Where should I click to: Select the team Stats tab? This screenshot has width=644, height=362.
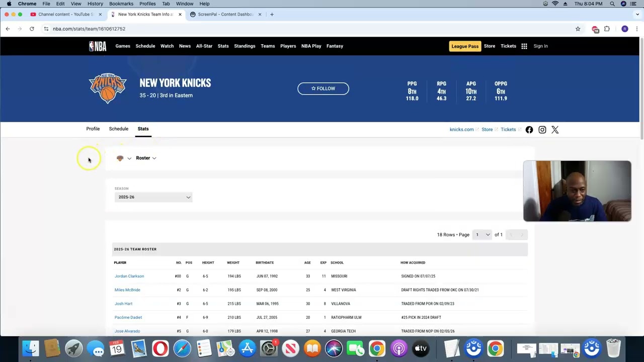(x=143, y=129)
